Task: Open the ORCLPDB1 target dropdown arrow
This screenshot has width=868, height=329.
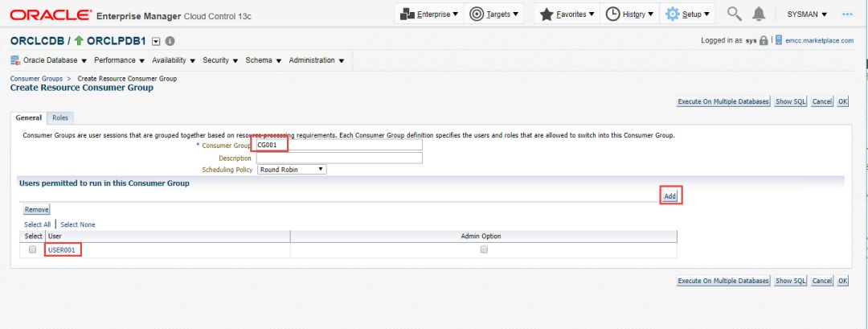Action: [x=156, y=41]
